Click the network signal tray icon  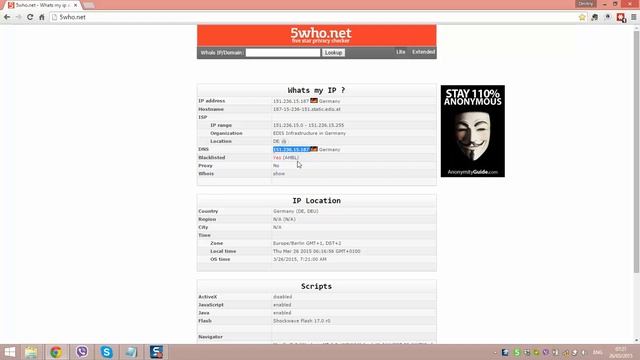coord(565,353)
